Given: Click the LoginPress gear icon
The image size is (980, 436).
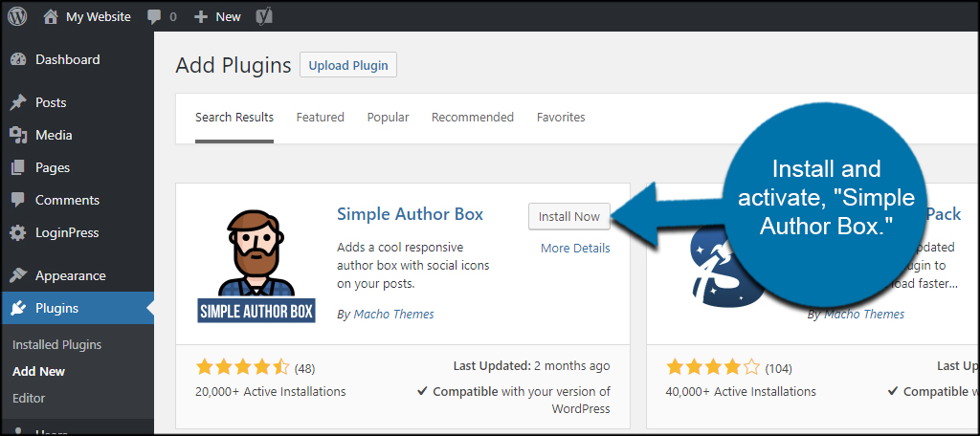Looking at the screenshot, I should [x=18, y=233].
